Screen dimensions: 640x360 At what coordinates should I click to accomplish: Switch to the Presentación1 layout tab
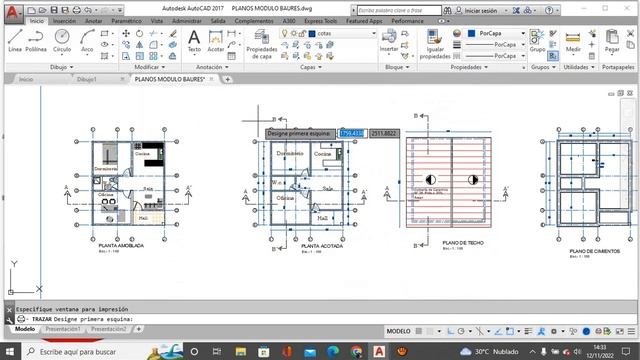click(63, 329)
